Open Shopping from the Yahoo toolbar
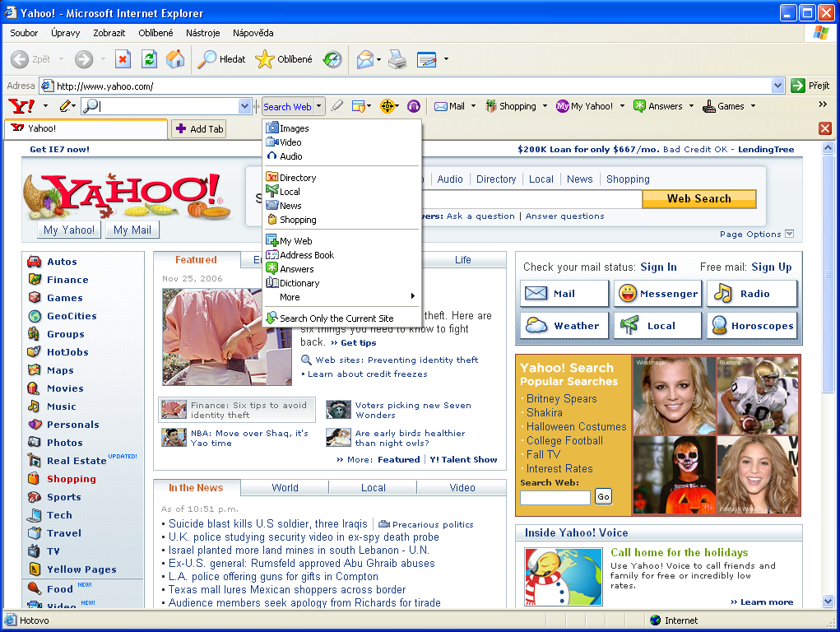The image size is (840, 632). [511, 106]
